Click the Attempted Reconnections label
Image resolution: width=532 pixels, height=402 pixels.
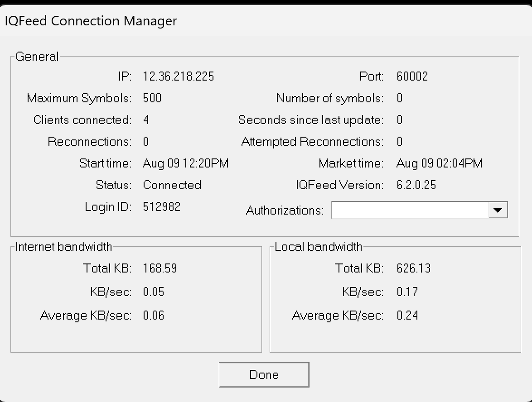(312, 142)
